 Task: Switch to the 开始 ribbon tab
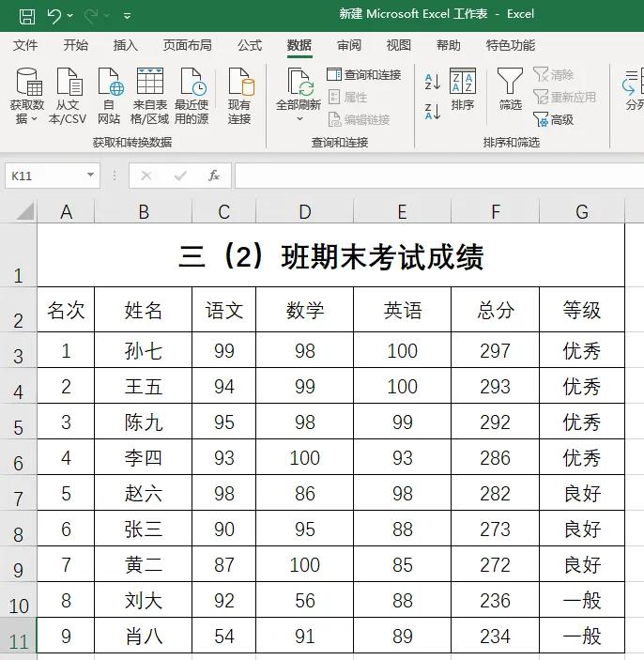[75, 45]
